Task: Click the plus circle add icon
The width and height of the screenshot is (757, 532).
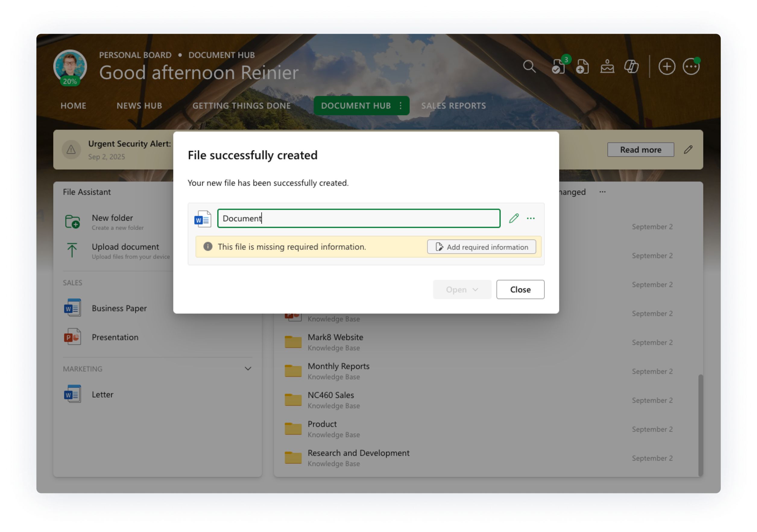Action: 667,67
